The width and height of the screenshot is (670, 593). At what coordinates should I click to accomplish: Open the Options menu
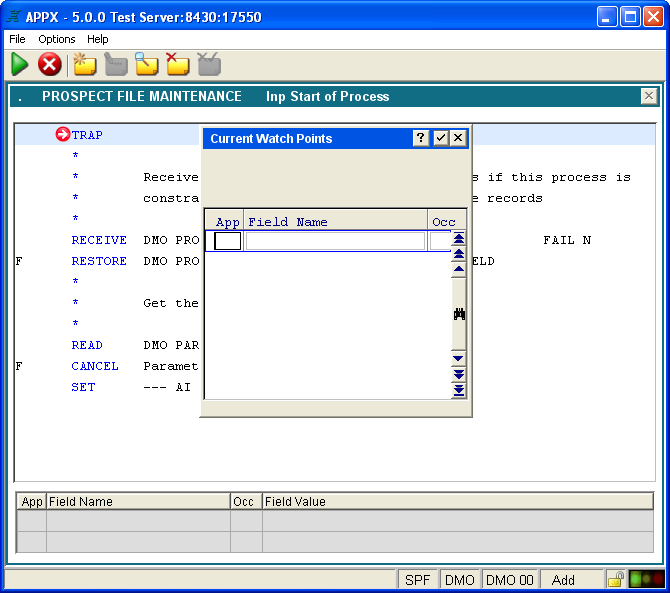pyautogui.click(x=57, y=39)
